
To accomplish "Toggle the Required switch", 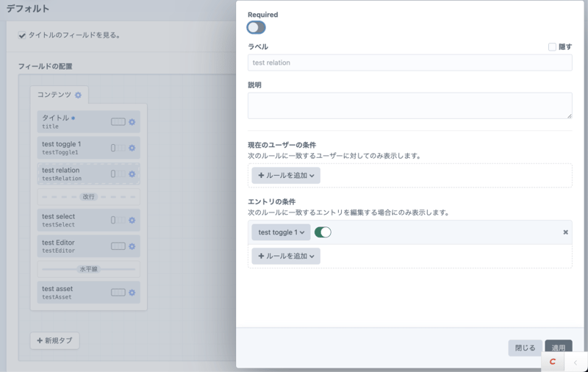I will coord(256,28).
